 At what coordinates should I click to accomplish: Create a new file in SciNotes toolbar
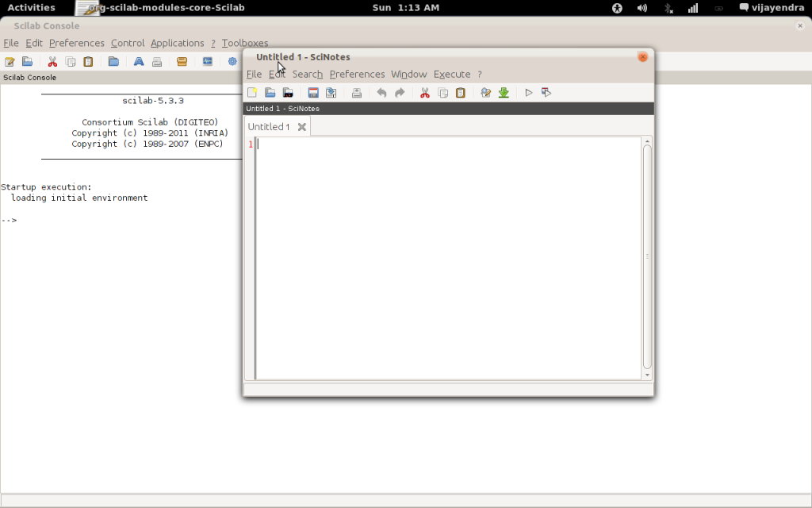coord(252,93)
